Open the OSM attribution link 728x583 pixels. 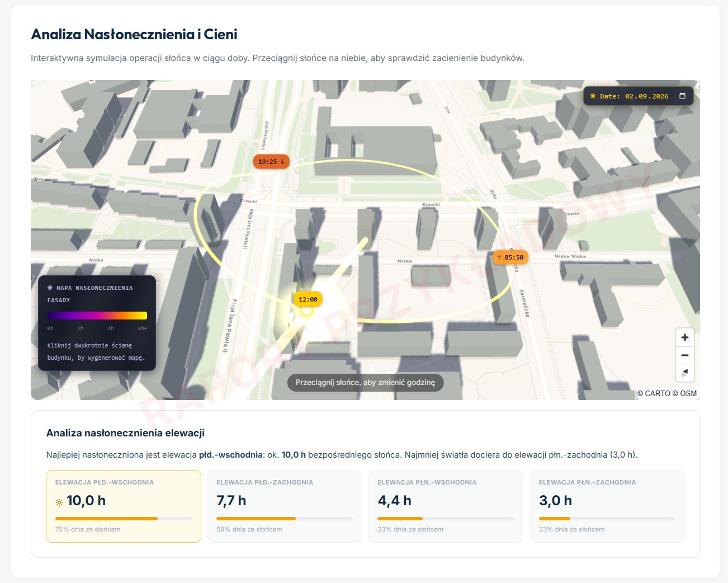point(684,393)
